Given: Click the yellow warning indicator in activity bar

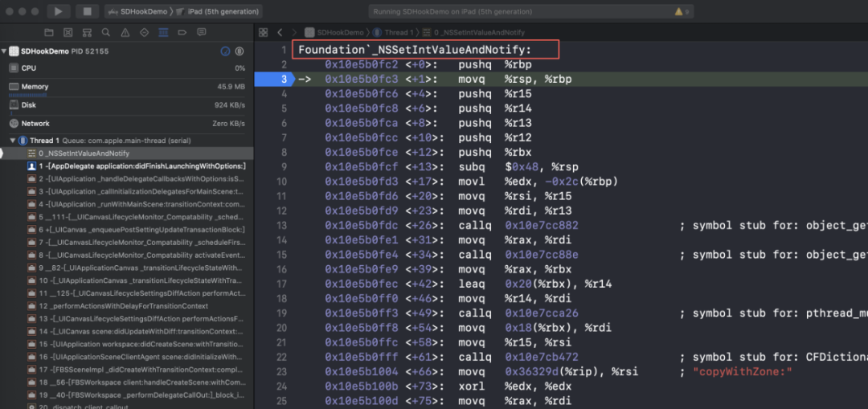Looking at the screenshot, I should [680, 12].
